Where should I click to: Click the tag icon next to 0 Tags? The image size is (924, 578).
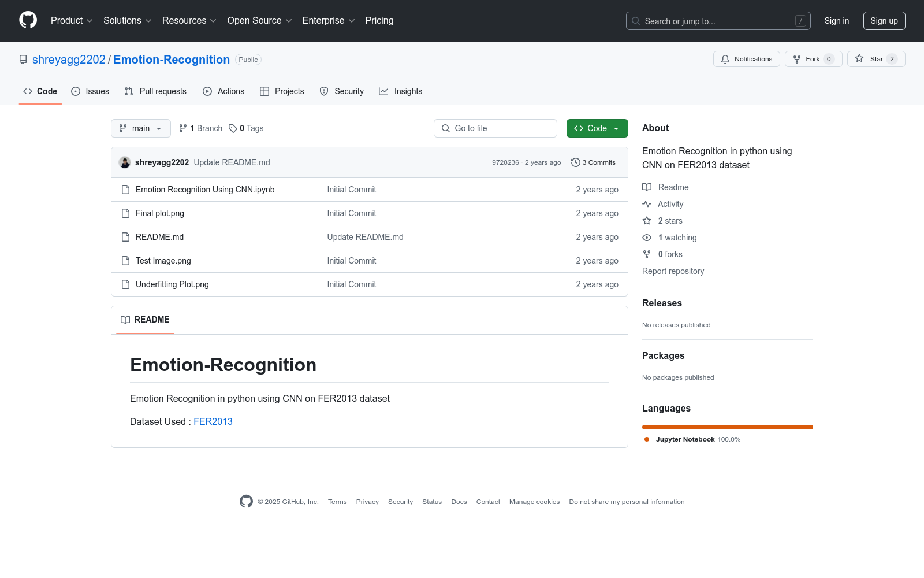(x=233, y=128)
